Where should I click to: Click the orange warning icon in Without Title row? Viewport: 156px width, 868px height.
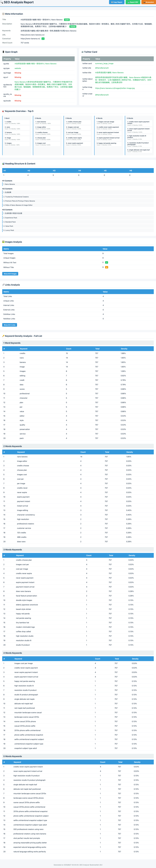pyautogui.click(x=107, y=267)
